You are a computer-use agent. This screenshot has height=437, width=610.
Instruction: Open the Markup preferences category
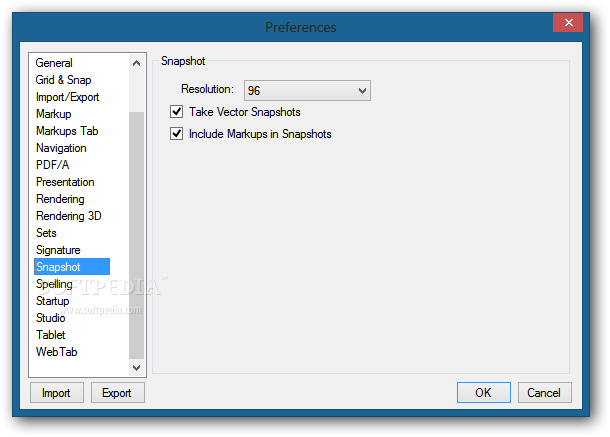click(54, 114)
